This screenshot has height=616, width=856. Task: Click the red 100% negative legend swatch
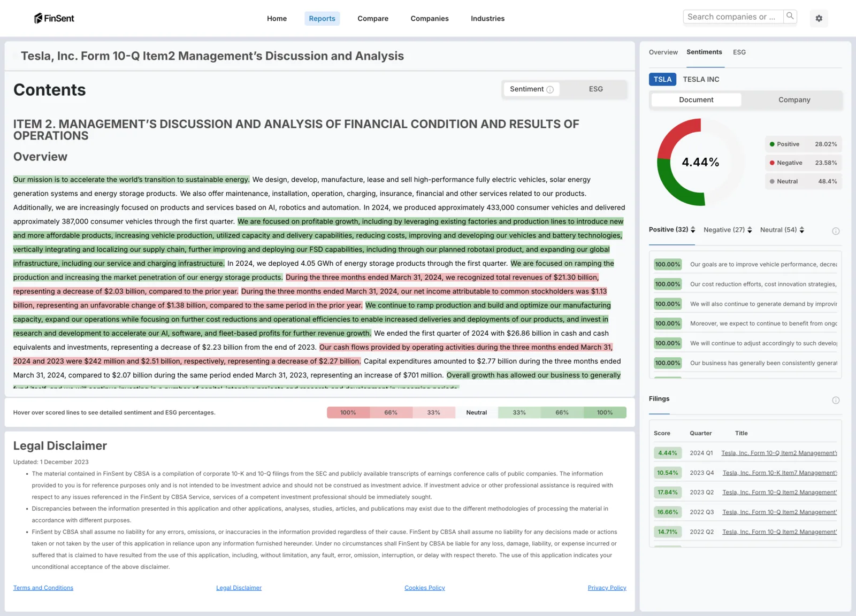(348, 413)
